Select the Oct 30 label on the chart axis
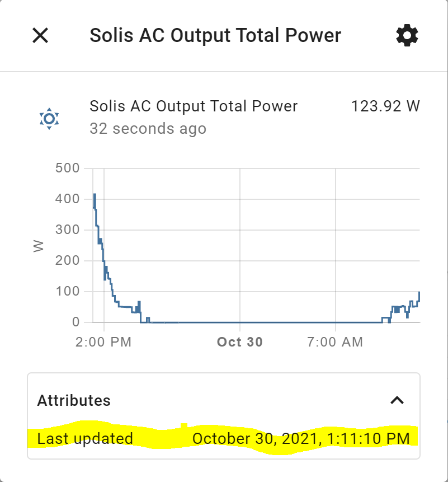 (x=239, y=342)
